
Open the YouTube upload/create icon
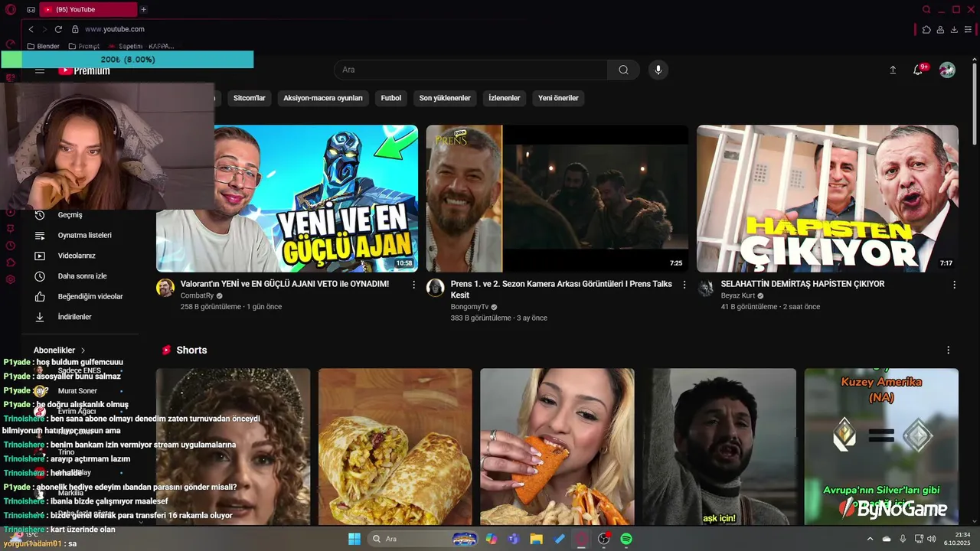point(893,70)
